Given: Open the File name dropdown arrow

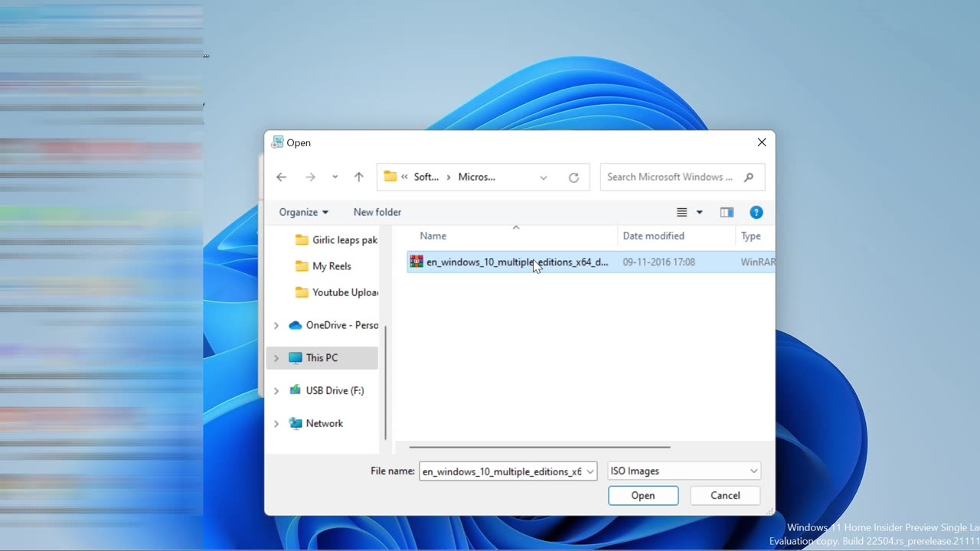Looking at the screenshot, I should coord(590,471).
